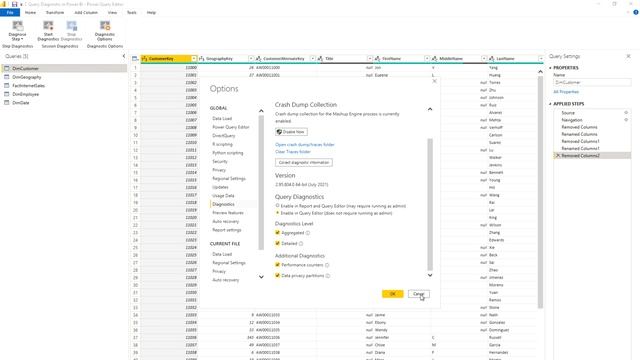Image resolution: width=640 pixels, height=360 pixels.
Task: Click data type icon of LastName column
Action: (492, 59)
